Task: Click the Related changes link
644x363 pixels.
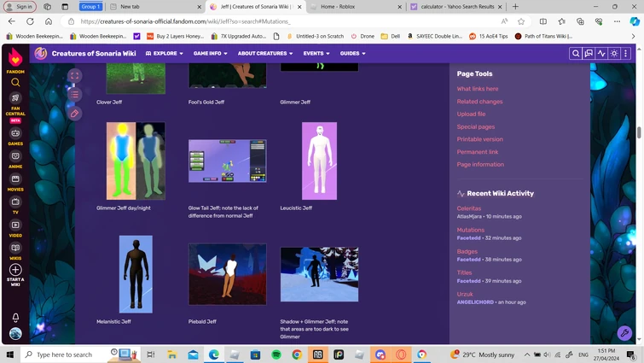Action: (x=479, y=102)
